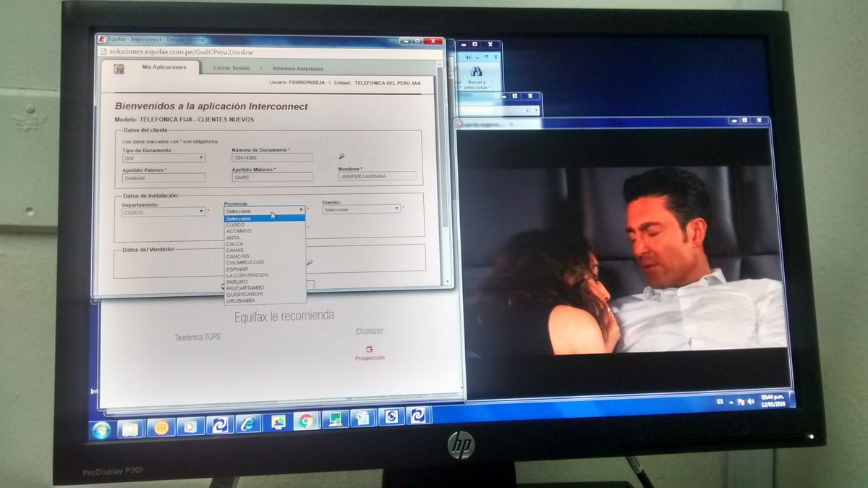Open Internet Explorer from the taskbar

click(248, 424)
